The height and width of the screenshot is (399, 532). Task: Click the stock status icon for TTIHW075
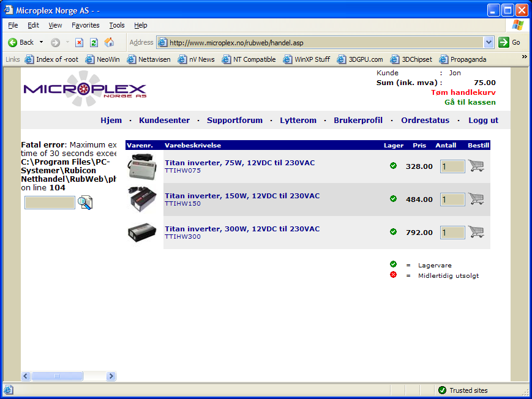tap(393, 166)
